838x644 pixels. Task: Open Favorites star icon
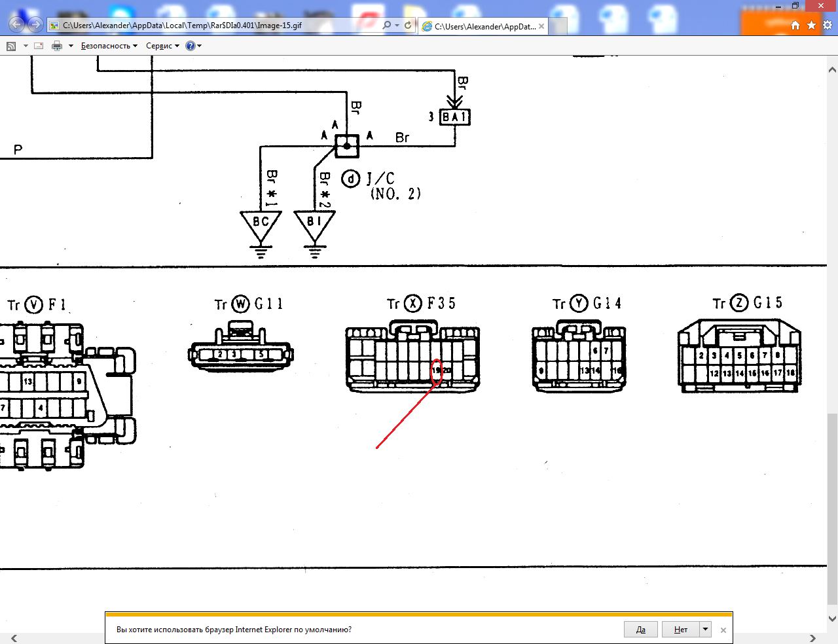(811, 26)
